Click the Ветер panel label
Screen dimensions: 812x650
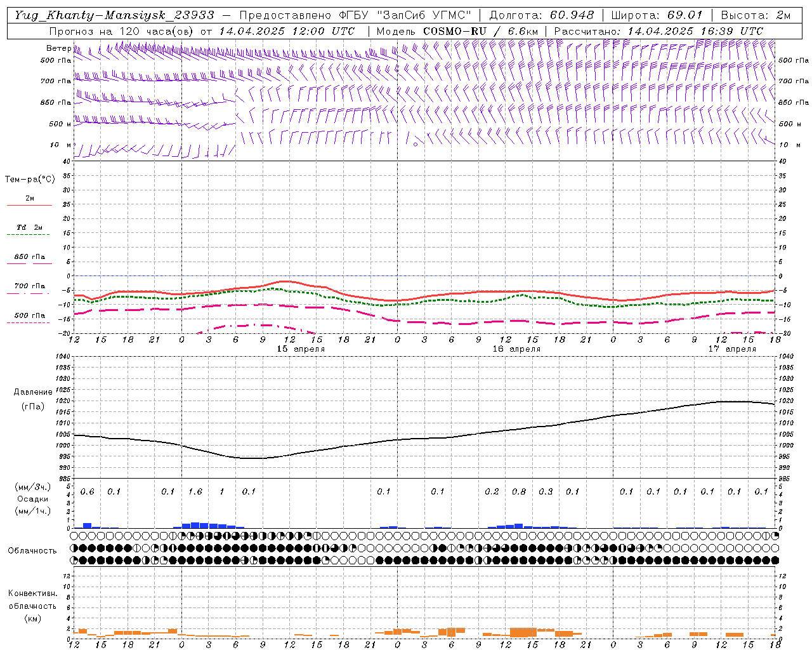coord(58,48)
